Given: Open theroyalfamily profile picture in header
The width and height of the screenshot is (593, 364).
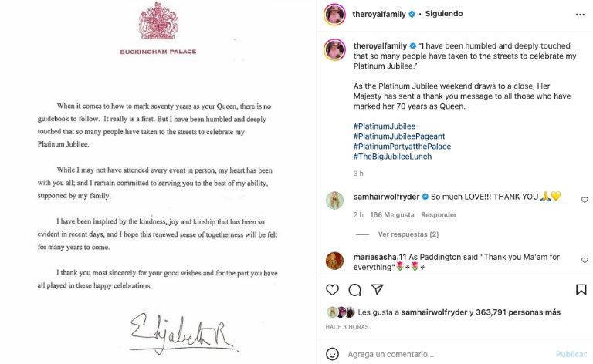Looking at the screenshot, I should pyautogui.click(x=334, y=13).
